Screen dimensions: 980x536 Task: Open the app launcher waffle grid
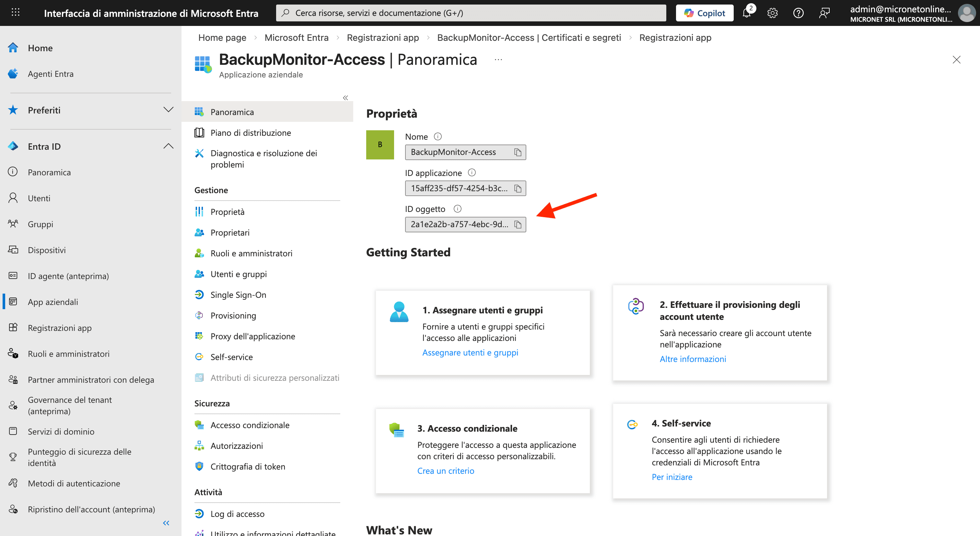click(x=16, y=13)
